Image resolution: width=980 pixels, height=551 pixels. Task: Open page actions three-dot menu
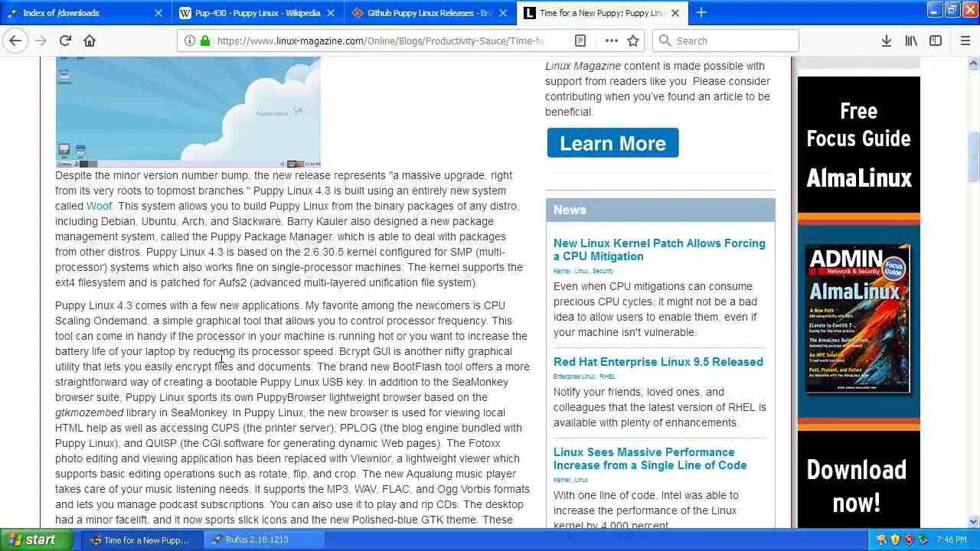(611, 41)
